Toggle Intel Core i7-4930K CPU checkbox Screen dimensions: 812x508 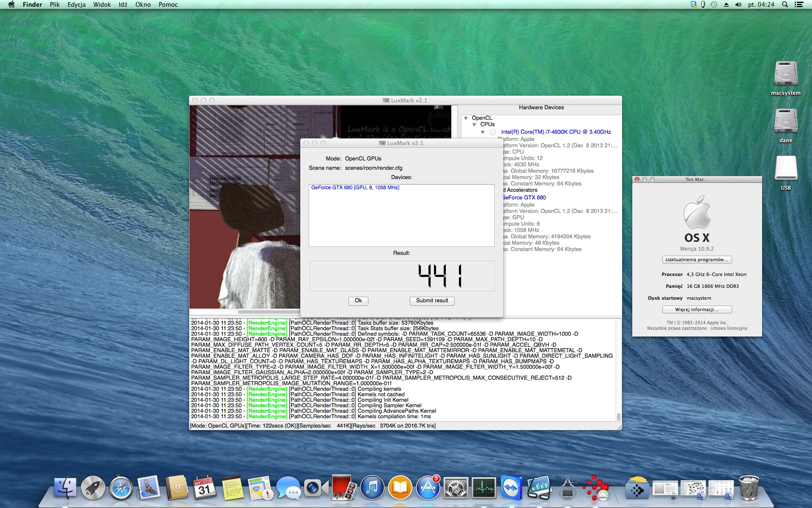(493, 132)
